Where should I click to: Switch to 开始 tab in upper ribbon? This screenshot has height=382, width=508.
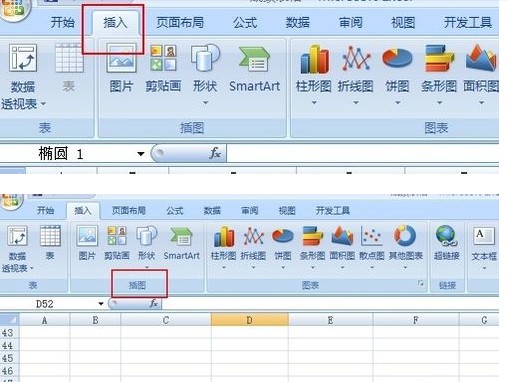62,22
